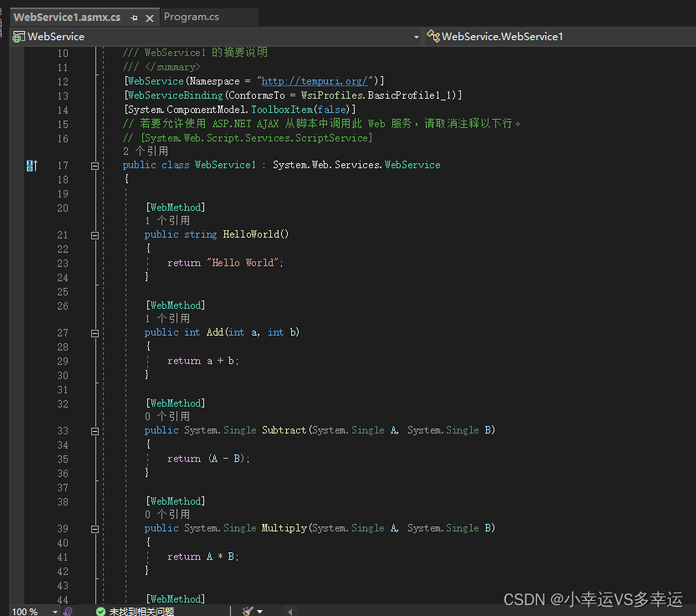Screen dimensions: 696x616
Task: Collapse the Subtract method at line 33
Action: [95, 431]
